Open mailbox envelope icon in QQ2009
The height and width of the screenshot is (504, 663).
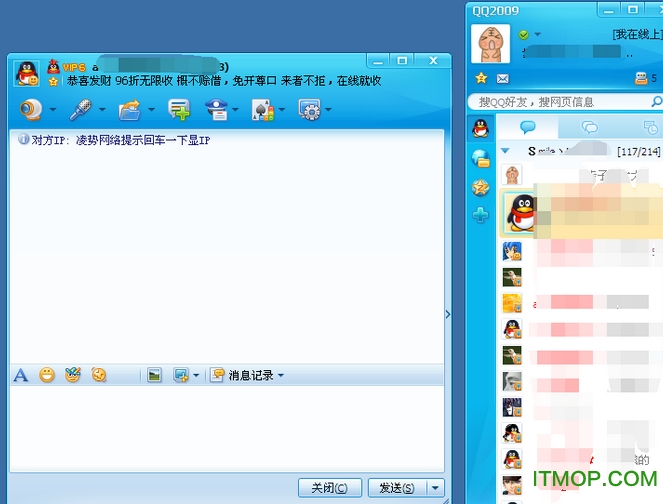tap(503, 79)
